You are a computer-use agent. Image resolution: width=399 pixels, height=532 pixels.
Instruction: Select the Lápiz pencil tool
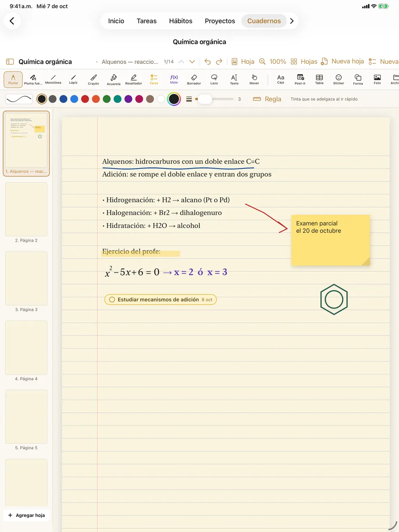pyautogui.click(x=73, y=79)
